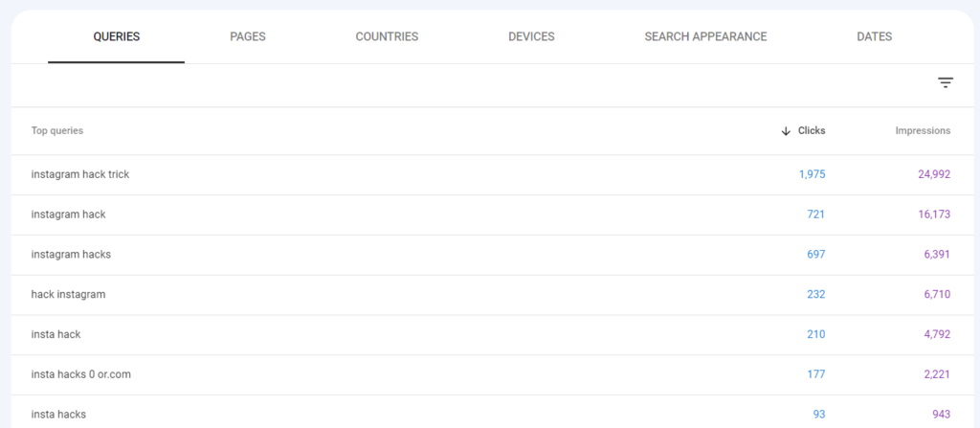This screenshot has height=428, width=980.
Task: Click the Top queries column header
Action: click(x=56, y=131)
